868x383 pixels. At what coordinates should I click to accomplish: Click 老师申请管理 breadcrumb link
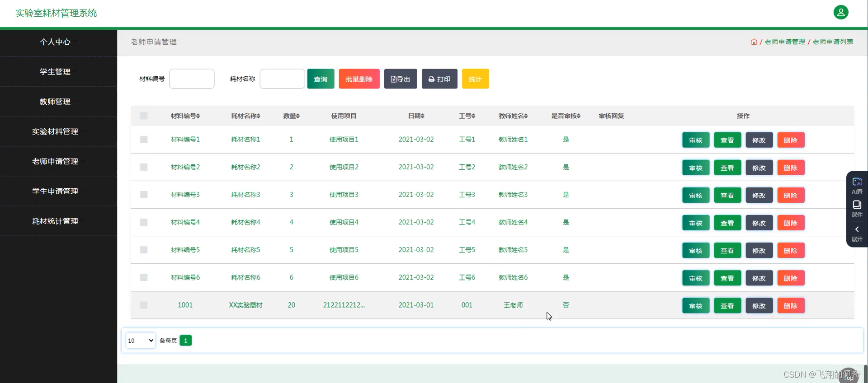785,42
